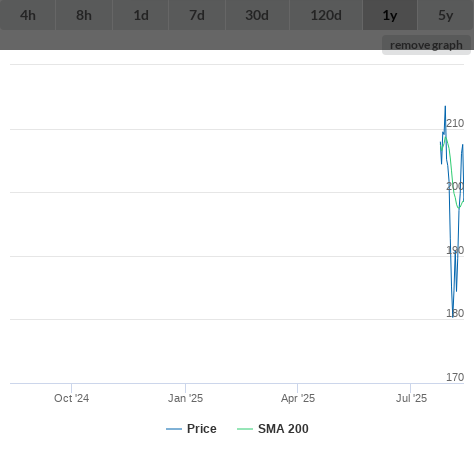
Task: Click the active 1y range tab
Action: point(390,15)
